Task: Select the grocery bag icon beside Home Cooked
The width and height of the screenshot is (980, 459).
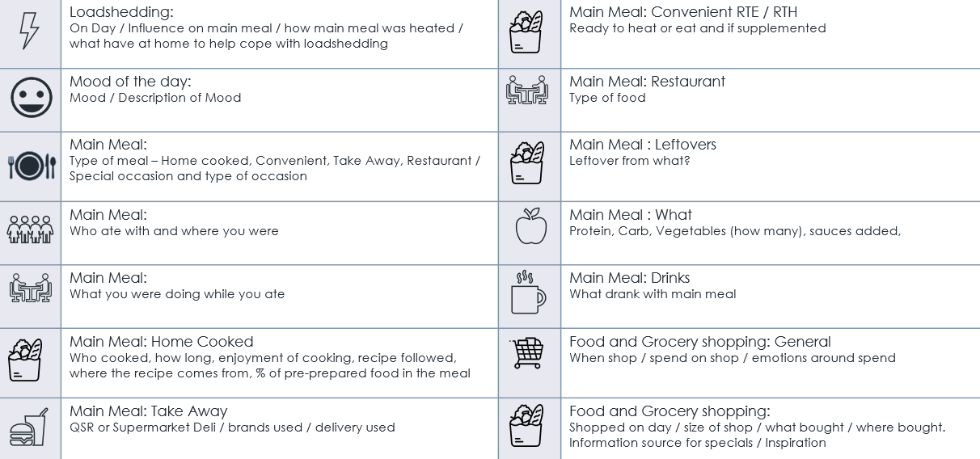Action: coord(25,360)
